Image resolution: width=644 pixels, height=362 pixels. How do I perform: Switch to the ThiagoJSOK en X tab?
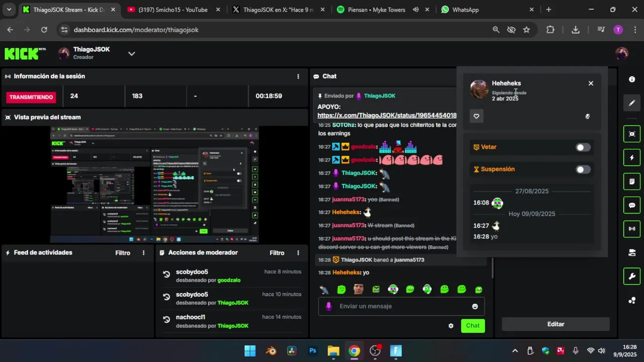pos(278,10)
